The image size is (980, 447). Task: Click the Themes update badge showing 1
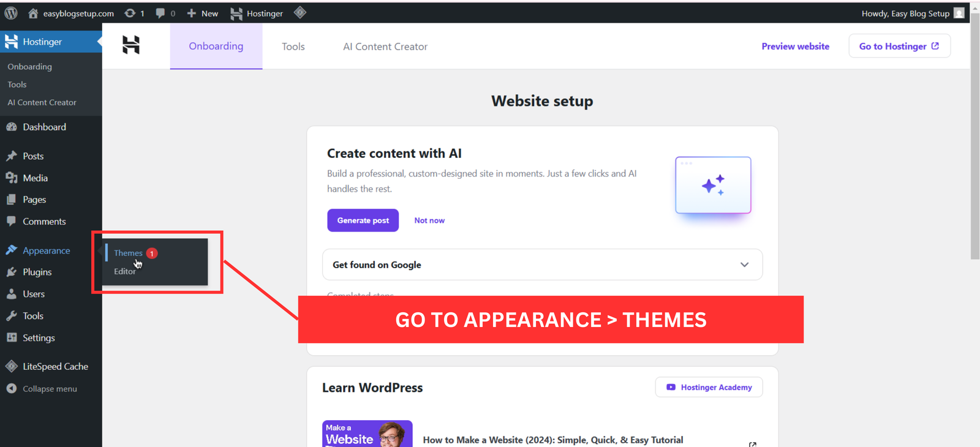[x=152, y=253]
